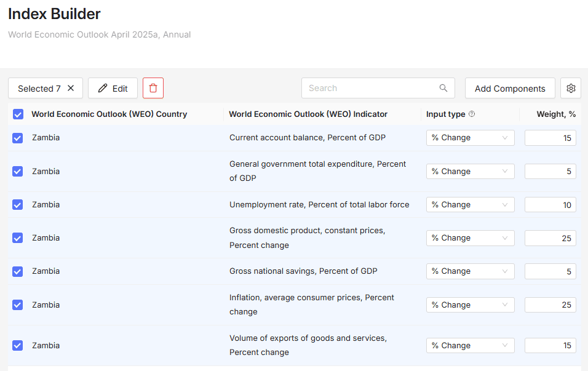The width and height of the screenshot is (588, 371).
Task: Uncheck Gross domestic product row checkbox
Action: tap(18, 238)
